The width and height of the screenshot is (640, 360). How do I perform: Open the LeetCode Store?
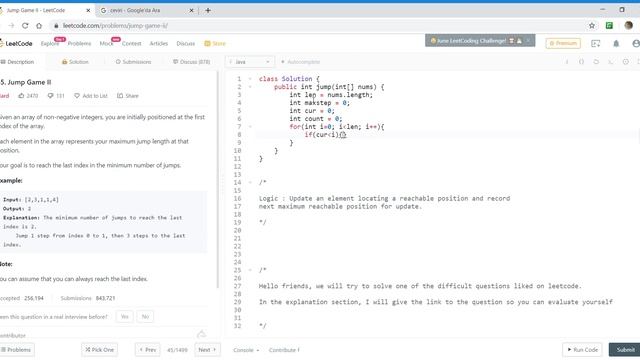click(x=215, y=43)
